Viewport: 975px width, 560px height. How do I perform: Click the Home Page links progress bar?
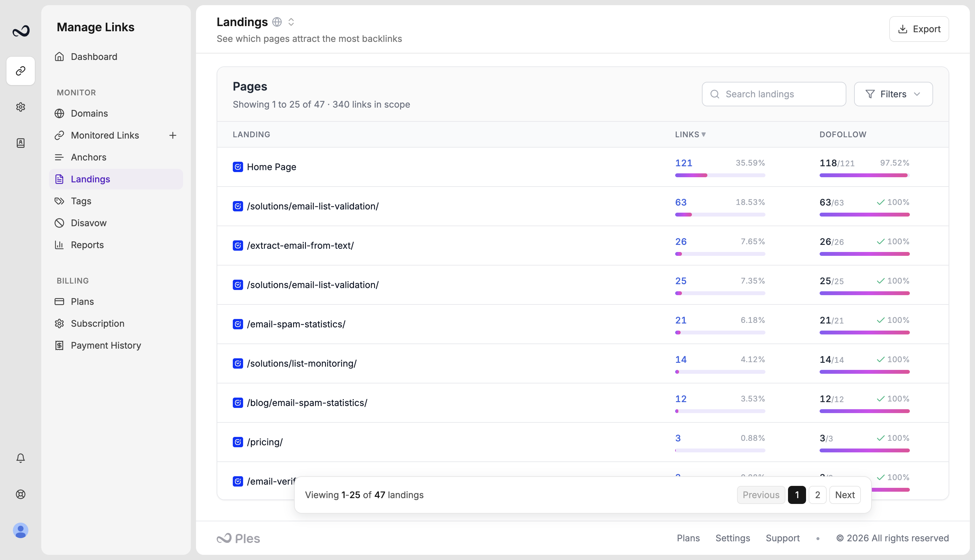(x=720, y=175)
